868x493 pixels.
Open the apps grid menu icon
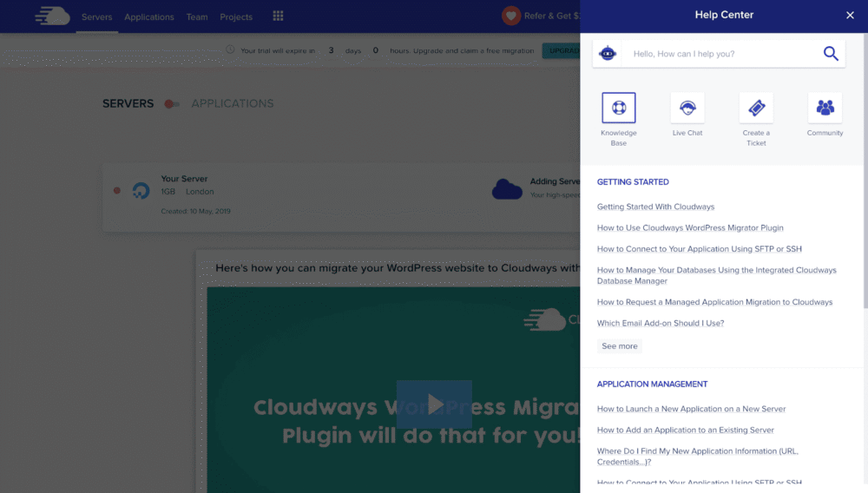(x=278, y=16)
